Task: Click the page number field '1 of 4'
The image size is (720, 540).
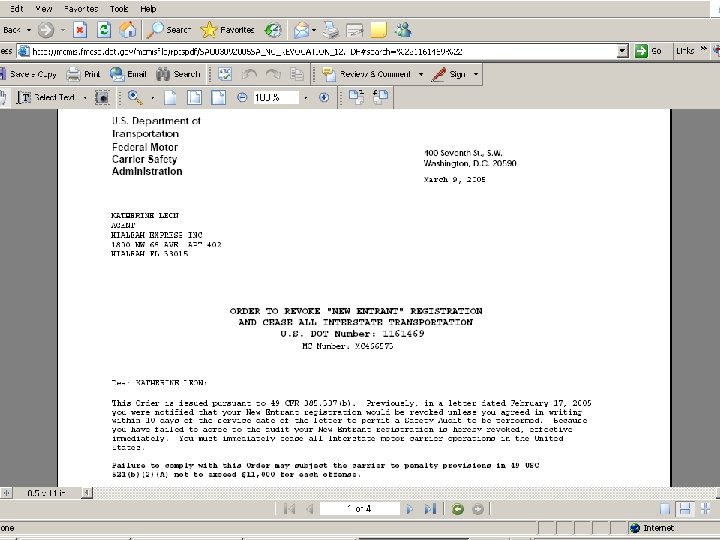Action: (x=360, y=509)
